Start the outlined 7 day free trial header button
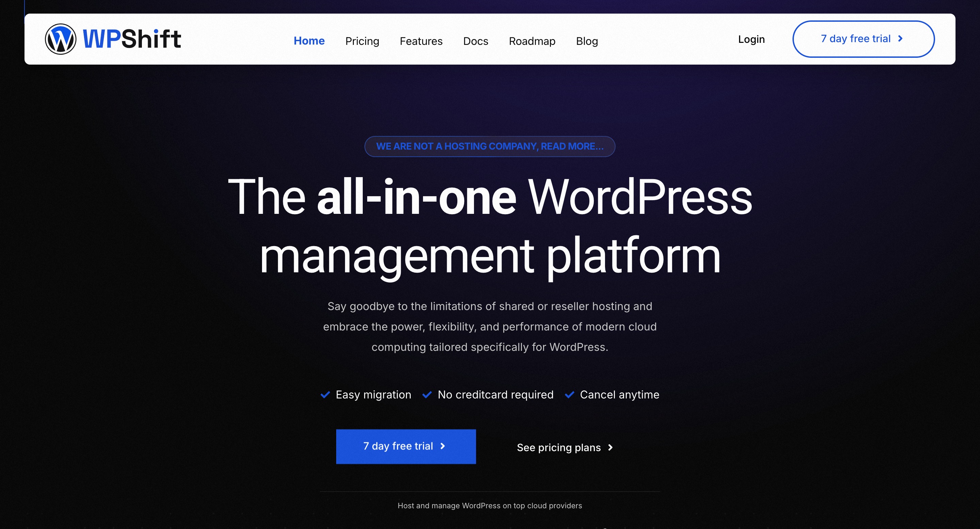 click(863, 39)
